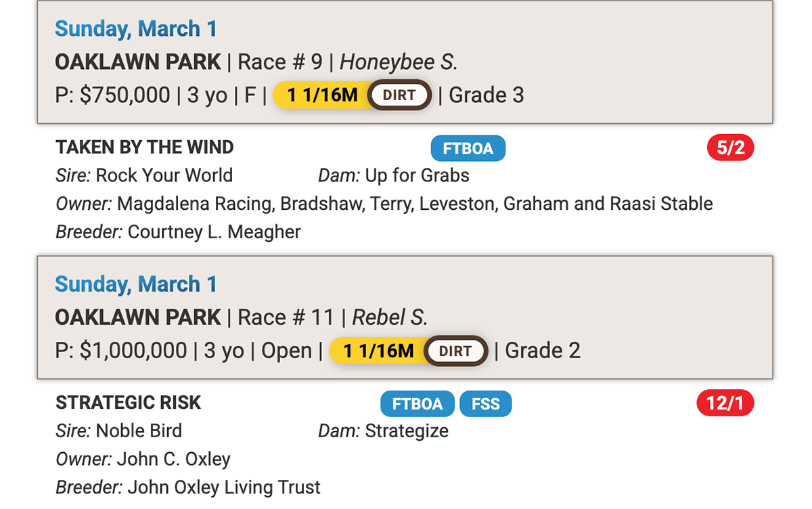Open the Sunday, March 1 date above Rebel S.
The image size is (812, 509).
[136, 284]
